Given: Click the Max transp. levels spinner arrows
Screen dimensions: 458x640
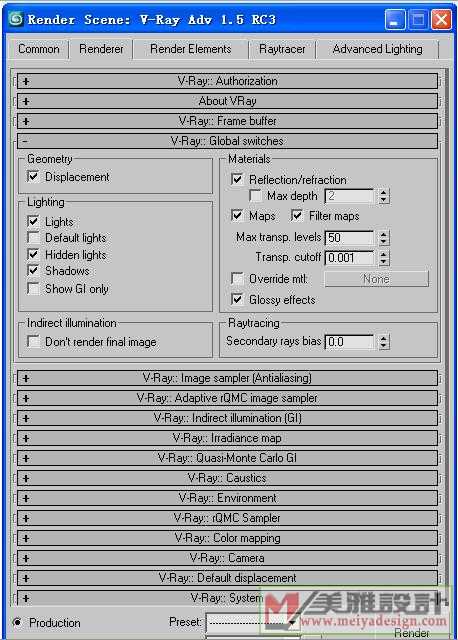Looking at the screenshot, I should point(383,238).
